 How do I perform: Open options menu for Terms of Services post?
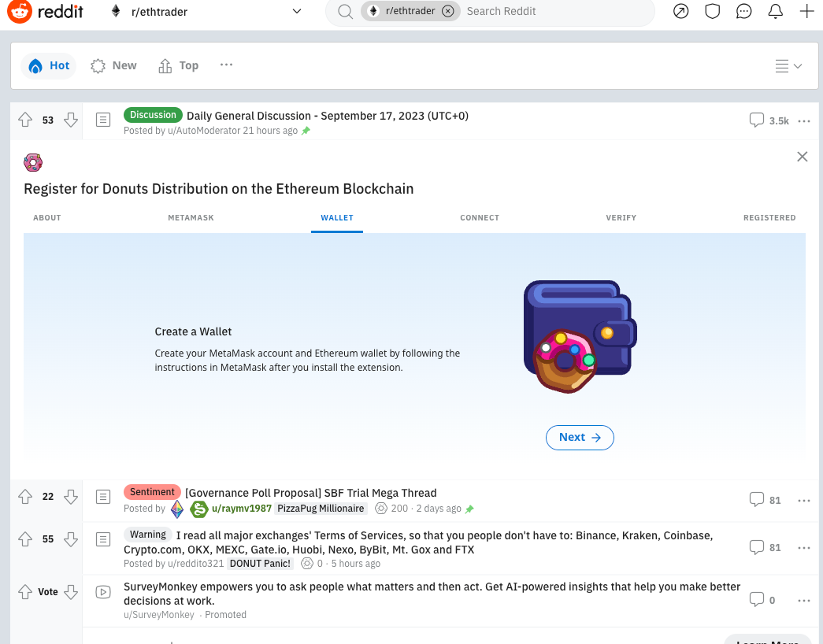click(x=804, y=548)
